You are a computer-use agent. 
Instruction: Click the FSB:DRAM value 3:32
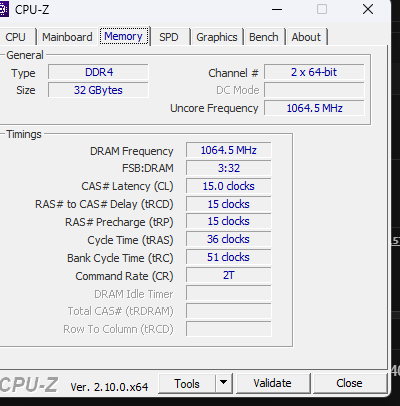click(x=229, y=168)
